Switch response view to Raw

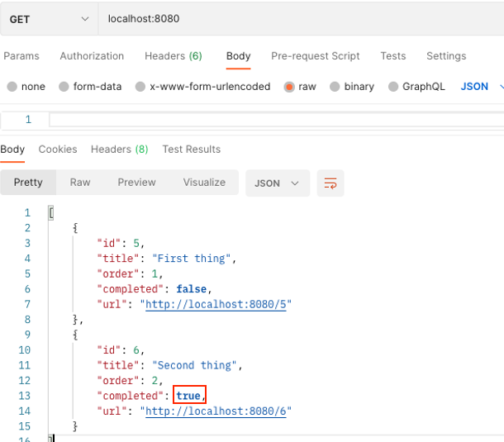pos(80,183)
